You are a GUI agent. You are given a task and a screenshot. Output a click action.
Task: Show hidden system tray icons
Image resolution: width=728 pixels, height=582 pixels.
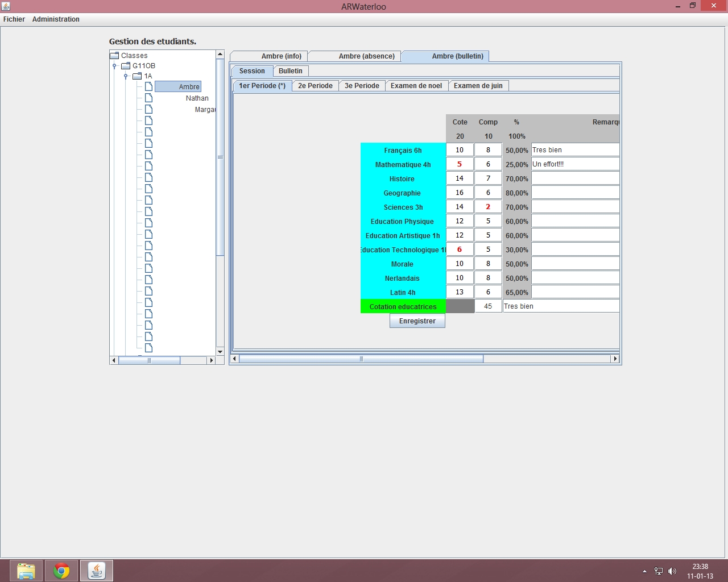tap(644, 571)
